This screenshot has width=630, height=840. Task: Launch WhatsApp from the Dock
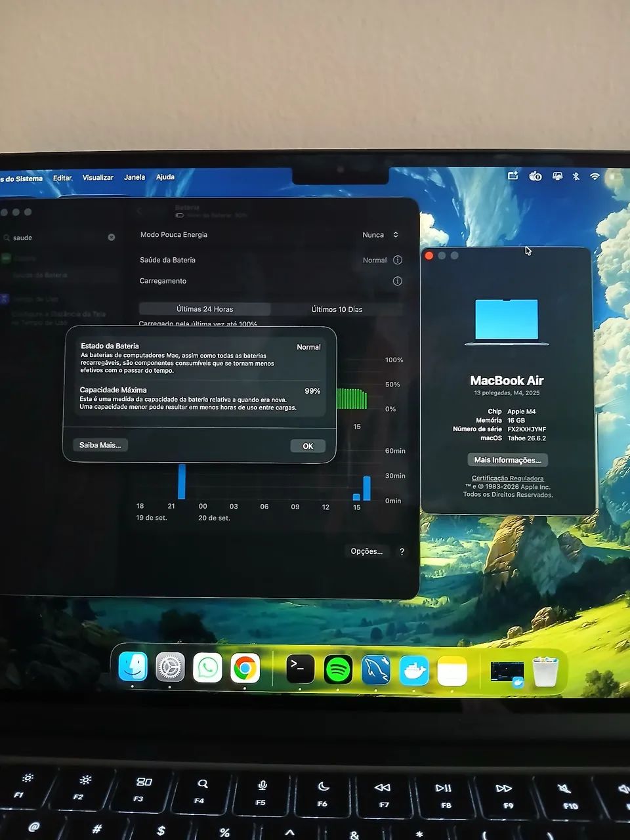(207, 668)
